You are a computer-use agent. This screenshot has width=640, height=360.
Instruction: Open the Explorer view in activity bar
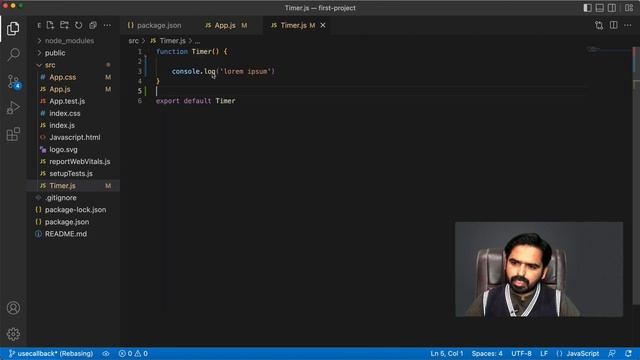[x=13, y=28]
